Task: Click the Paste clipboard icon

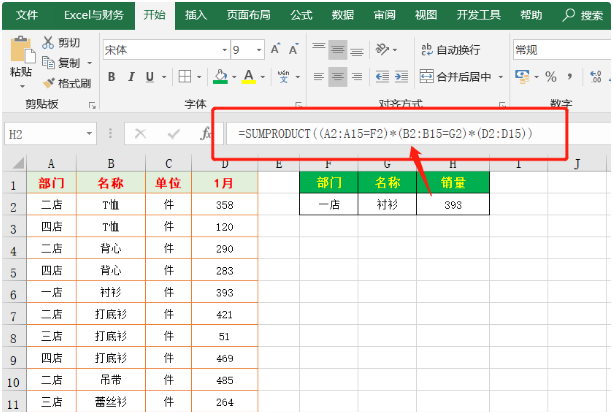Action: click(x=21, y=50)
